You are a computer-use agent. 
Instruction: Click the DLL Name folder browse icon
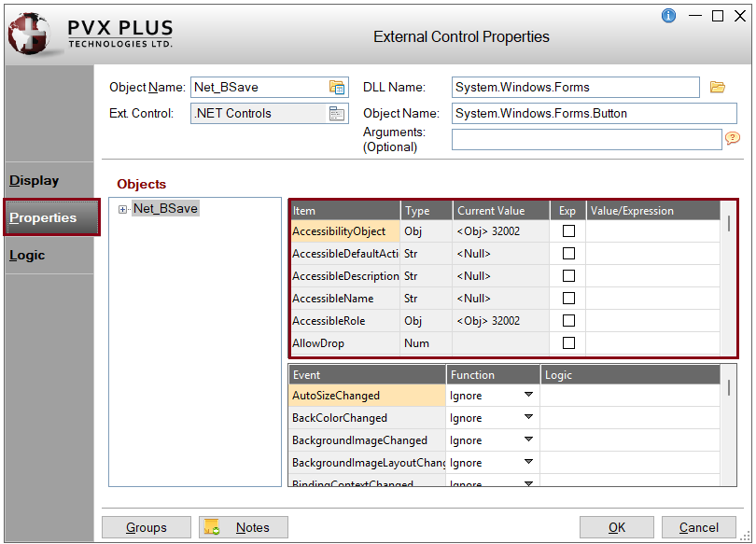point(717,88)
